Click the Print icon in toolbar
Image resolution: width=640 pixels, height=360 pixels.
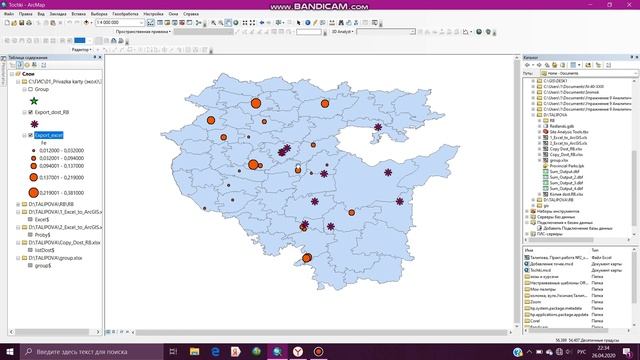29,23
